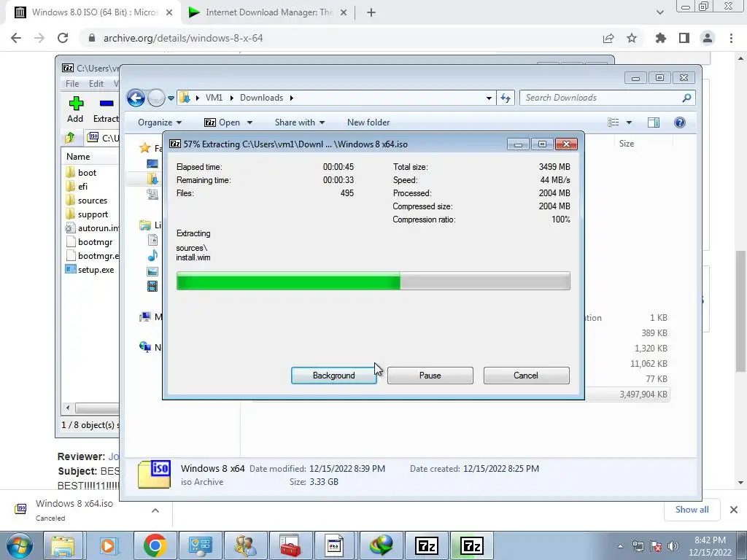747x560 pixels.
Task: Click the Explorer refresh button
Action: point(506,98)
